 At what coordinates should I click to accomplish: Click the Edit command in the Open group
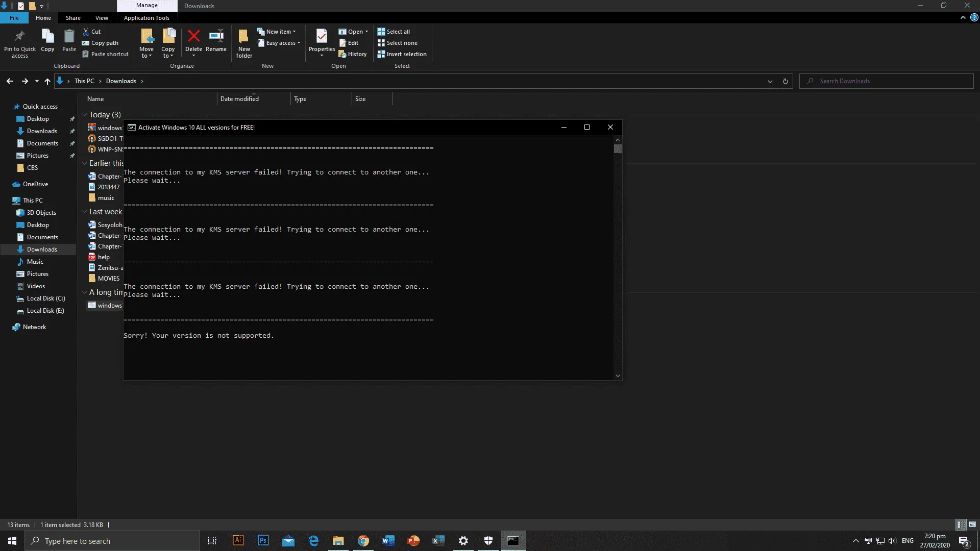(x=349, y=43)
